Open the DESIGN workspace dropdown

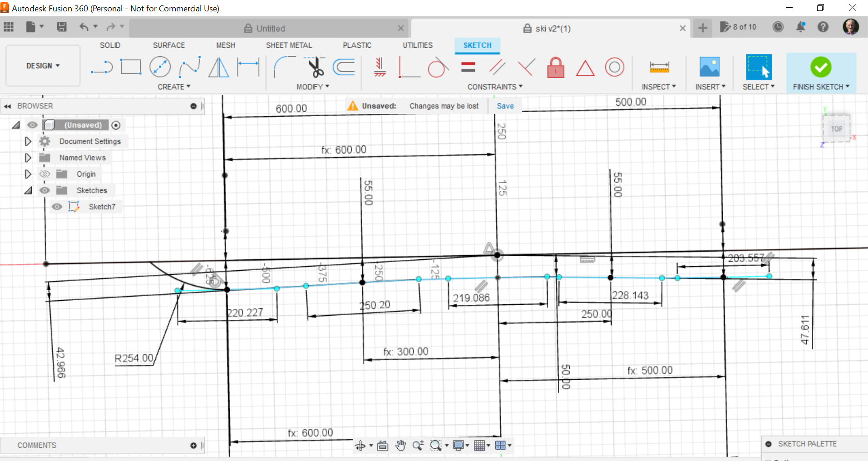pos(43,66)
